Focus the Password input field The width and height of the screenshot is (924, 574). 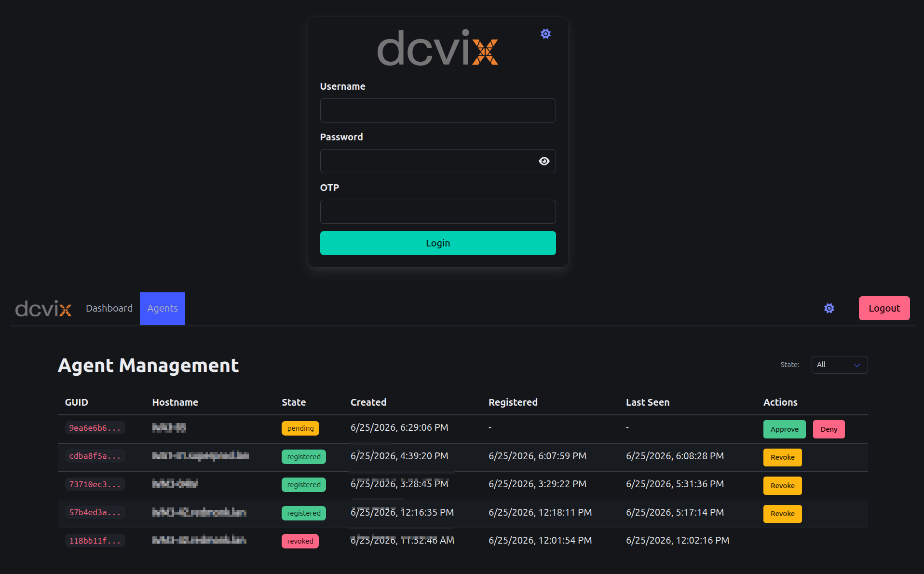click(438, 161)
